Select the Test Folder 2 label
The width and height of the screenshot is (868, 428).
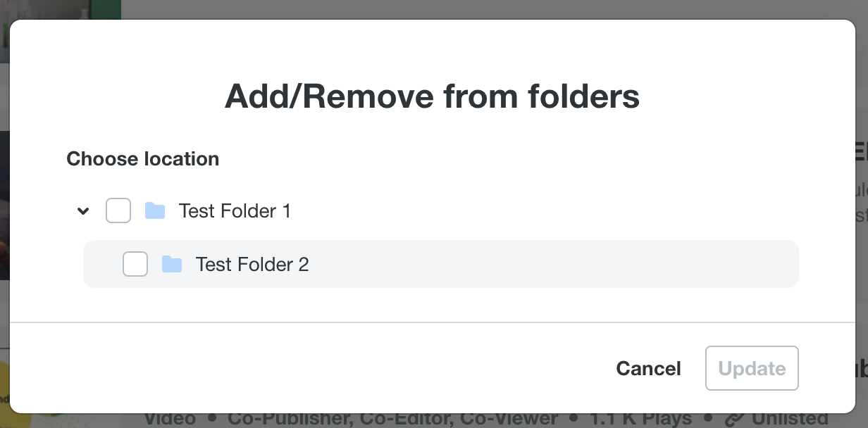[252, 264]
